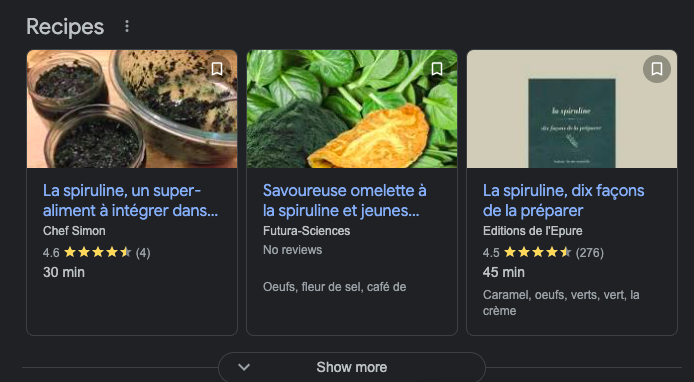Open 'La spiruline, dix façons de la préparer'

[x=563, y=201]
